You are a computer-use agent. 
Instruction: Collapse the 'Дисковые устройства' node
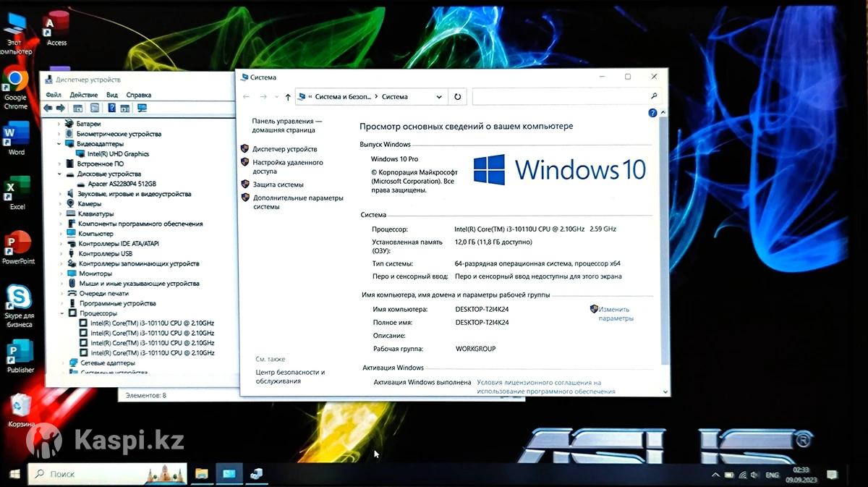click(x=60, y=174)
